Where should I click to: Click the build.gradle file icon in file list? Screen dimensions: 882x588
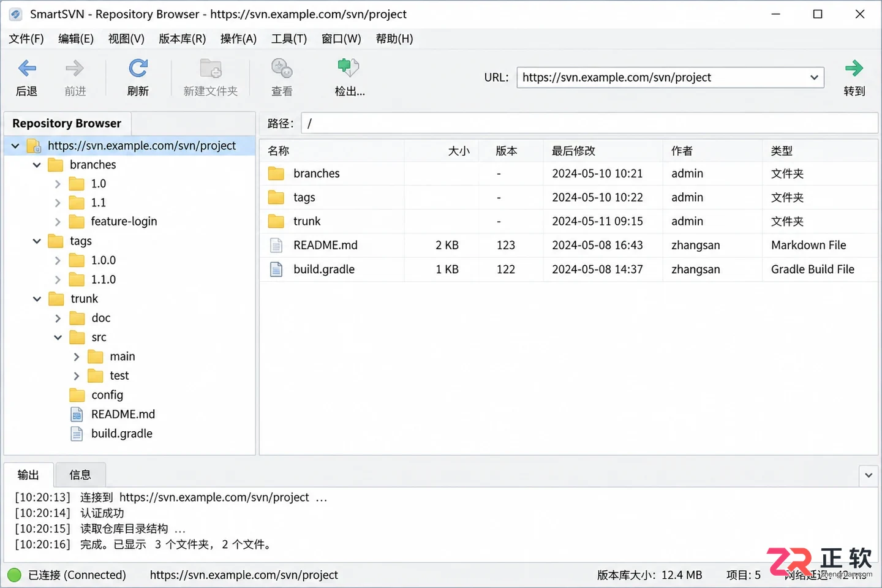point(276,269)
